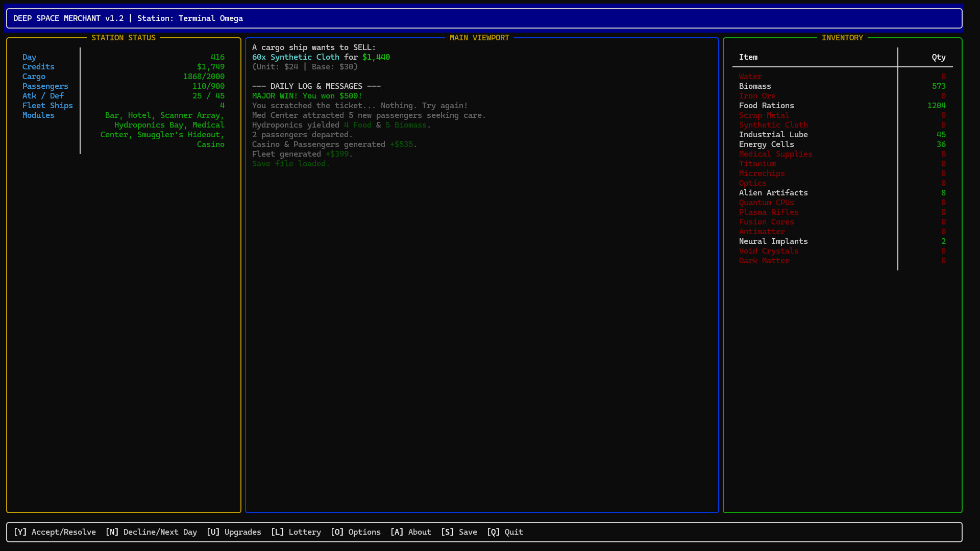Click the Cargo capacity readout 1868/2000

(x=204, y=76)
